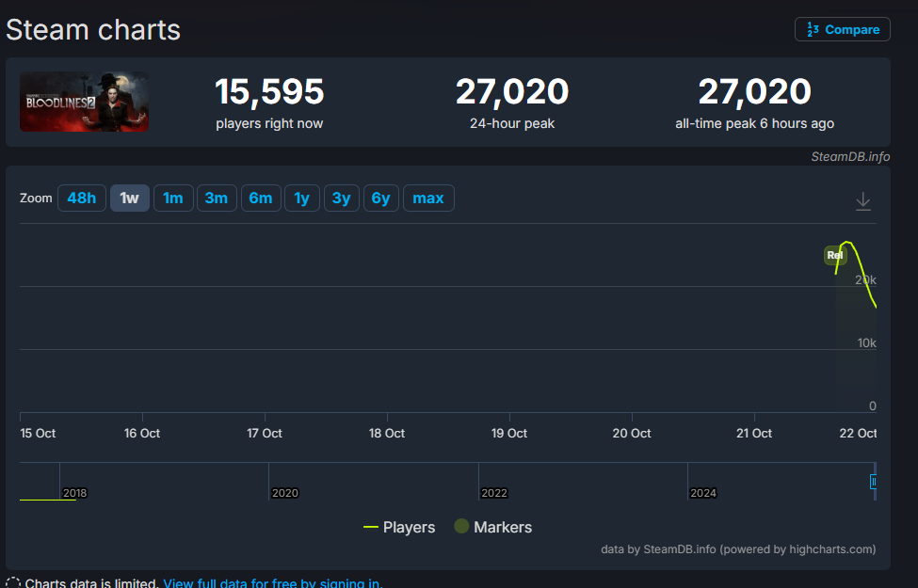
Task: Select the 1y zoom option
Action: coord(302,198)
